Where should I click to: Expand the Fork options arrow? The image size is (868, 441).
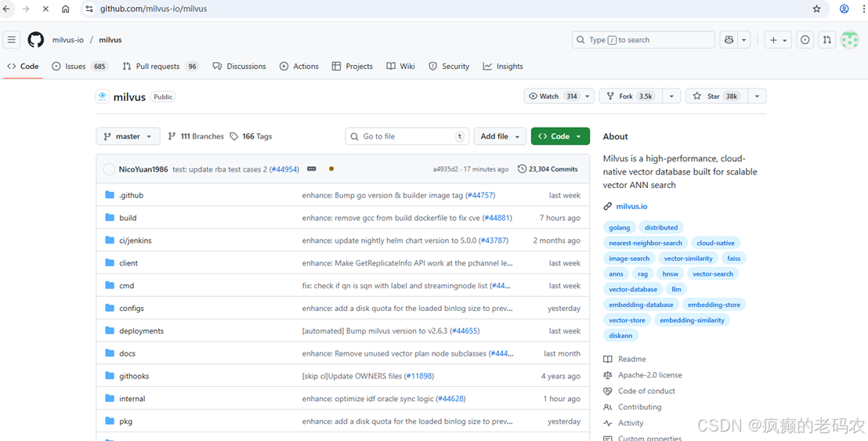coord(671,96)
